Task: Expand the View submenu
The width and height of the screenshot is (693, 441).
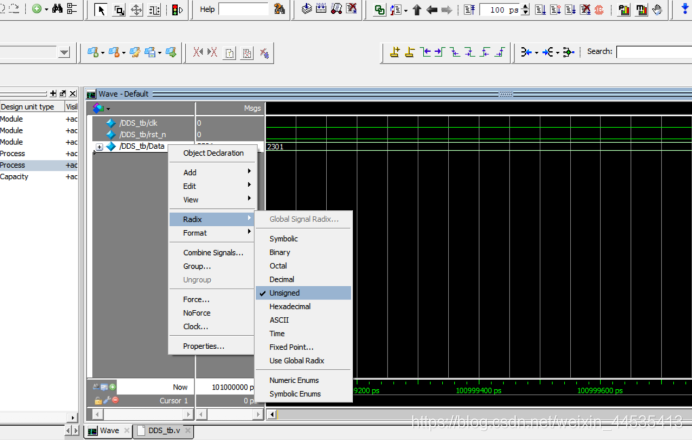Action: tap(212, 200)
